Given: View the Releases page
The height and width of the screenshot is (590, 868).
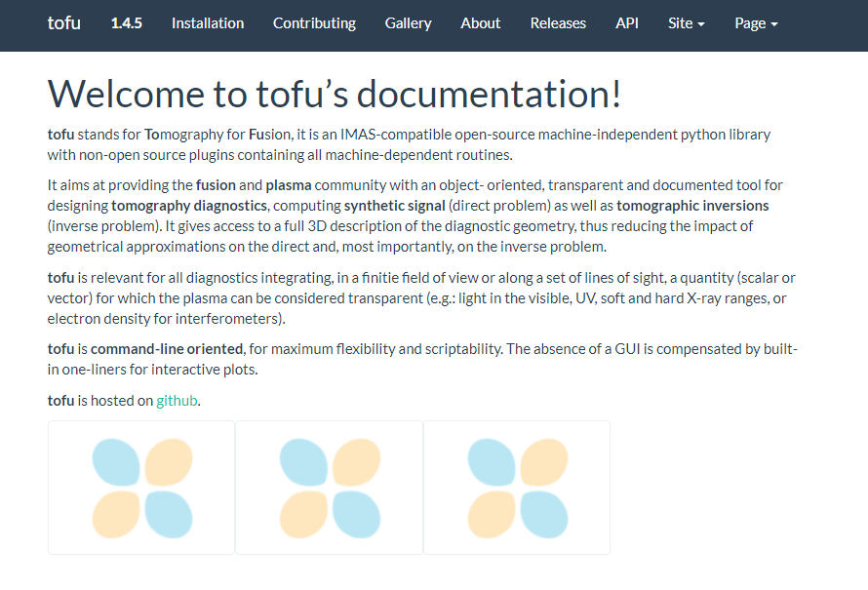Looking at the screenshot, I should point(558,23).
